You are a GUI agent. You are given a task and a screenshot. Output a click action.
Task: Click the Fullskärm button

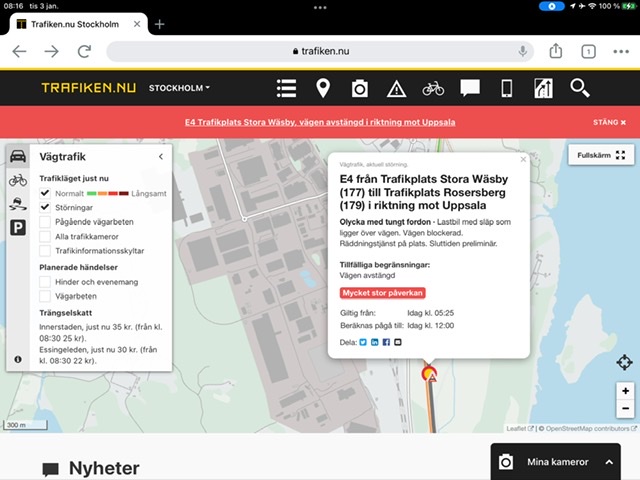click(x=600, y=155)
